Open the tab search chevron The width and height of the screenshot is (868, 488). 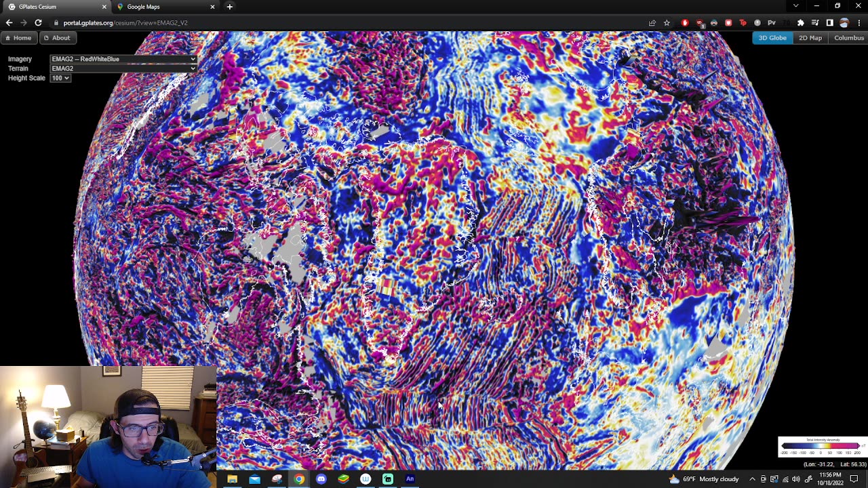click(795, 6)
